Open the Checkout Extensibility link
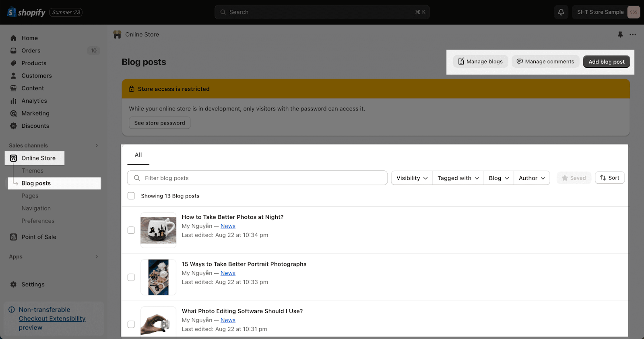644x339 pixels. [52, 318]
